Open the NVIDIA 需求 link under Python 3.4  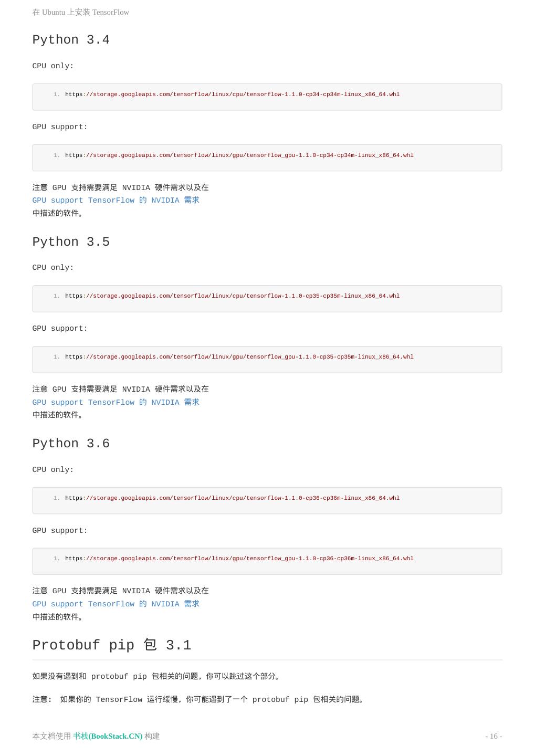pos(116,200)
